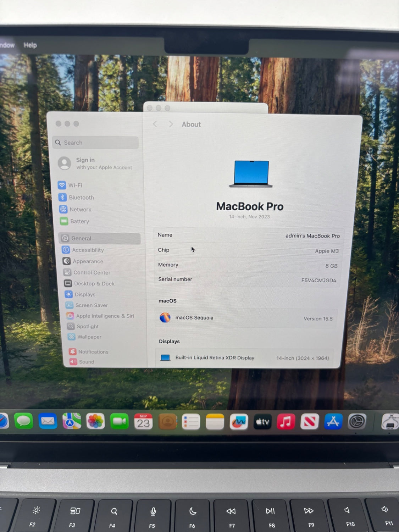Launch Music app from Dock
The image size is (399, 532).
click(x=286, y=422)
